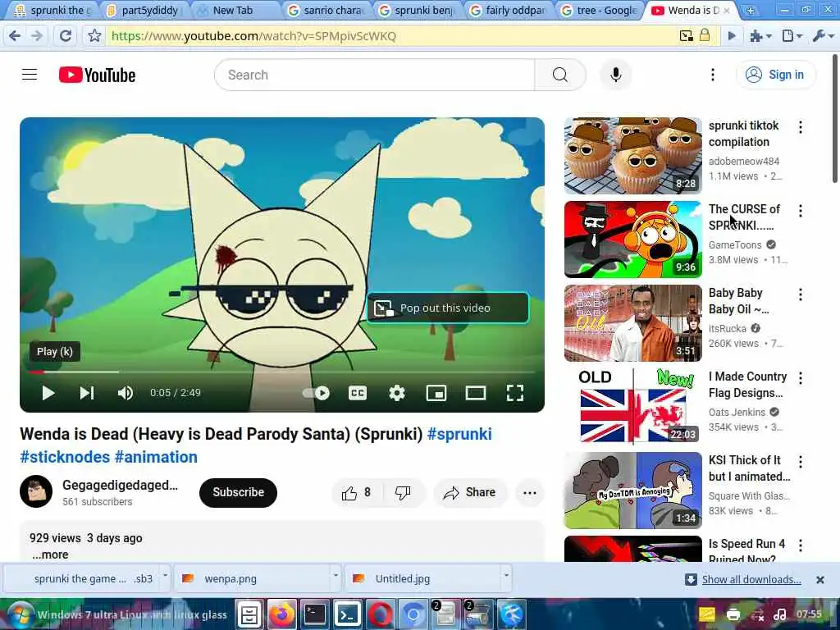Image resolution: width=840 pixels, height=630 pixels.
Task: Switch to the part5ydiddy tab
Action: point(144,10)
